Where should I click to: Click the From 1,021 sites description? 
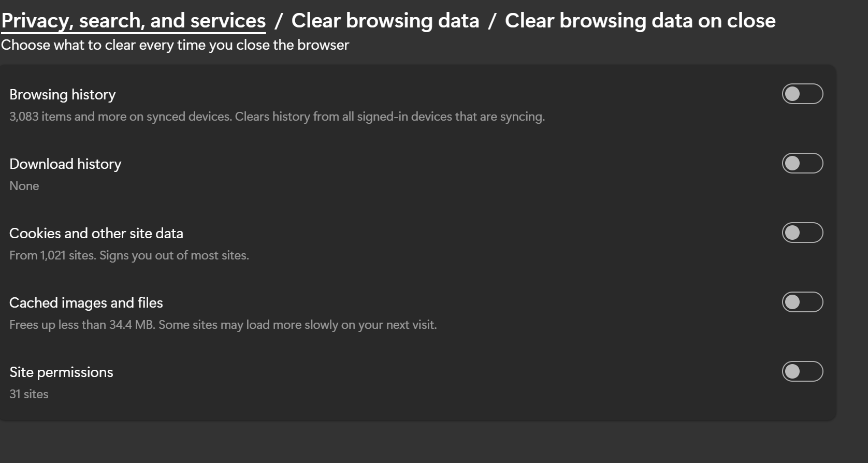click(129, 255)
